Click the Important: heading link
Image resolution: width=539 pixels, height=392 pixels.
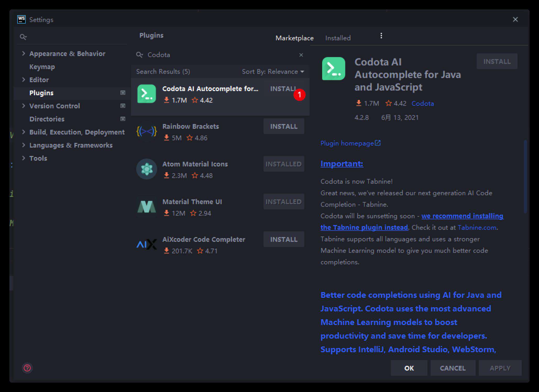click(342, 164)
